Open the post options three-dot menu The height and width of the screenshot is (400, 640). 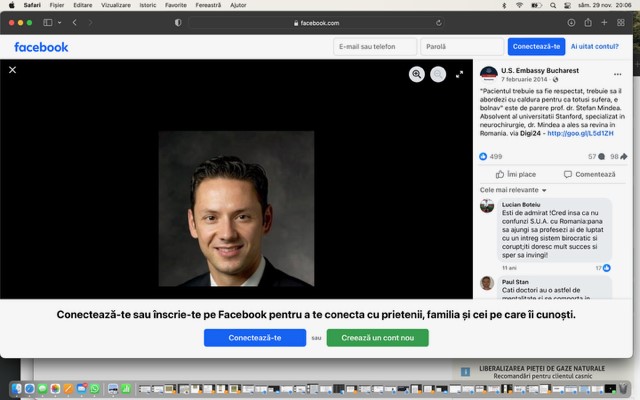pyautogui.click(x=618, y=74)
